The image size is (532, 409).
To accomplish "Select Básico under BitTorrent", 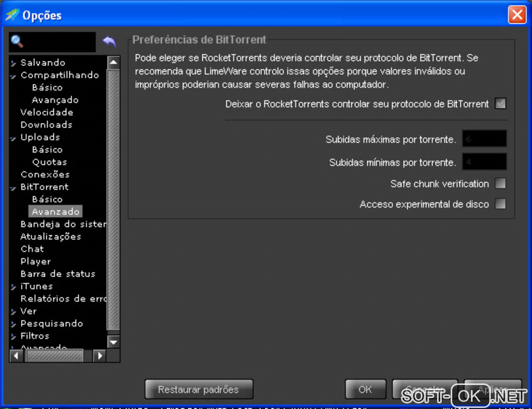I will click(x=47, y=199).
